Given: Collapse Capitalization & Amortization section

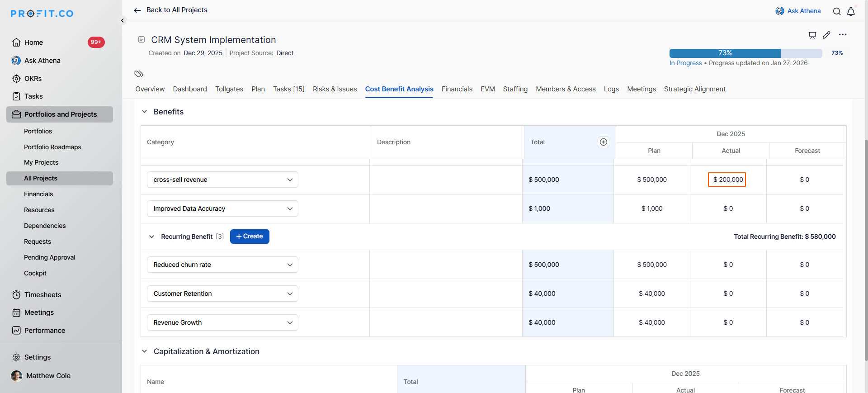Looking at the screenshot, I should [145, 351].
